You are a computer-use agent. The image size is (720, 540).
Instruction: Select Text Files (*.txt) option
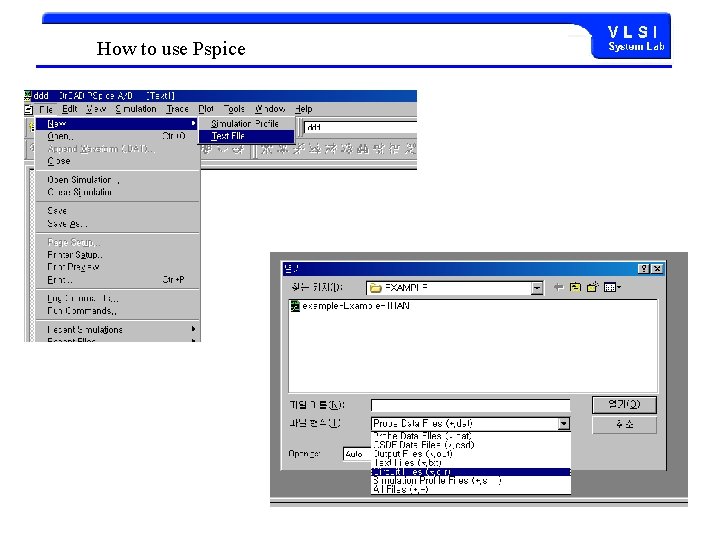[471, 462]
